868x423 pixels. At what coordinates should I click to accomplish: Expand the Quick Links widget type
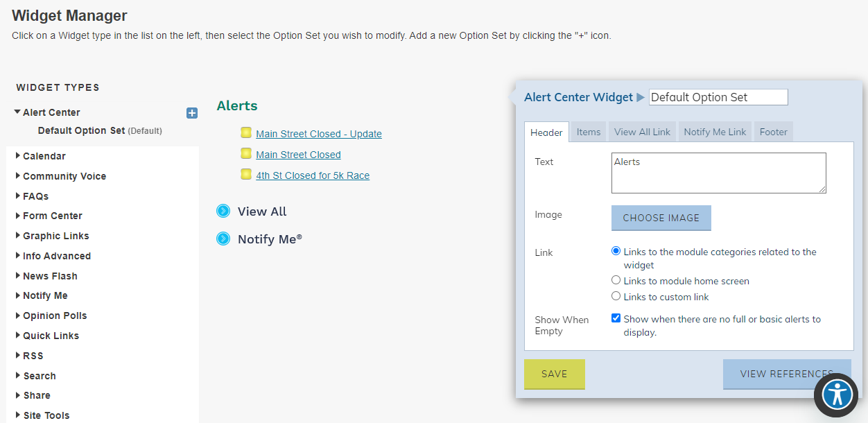[x=18, y=336]
